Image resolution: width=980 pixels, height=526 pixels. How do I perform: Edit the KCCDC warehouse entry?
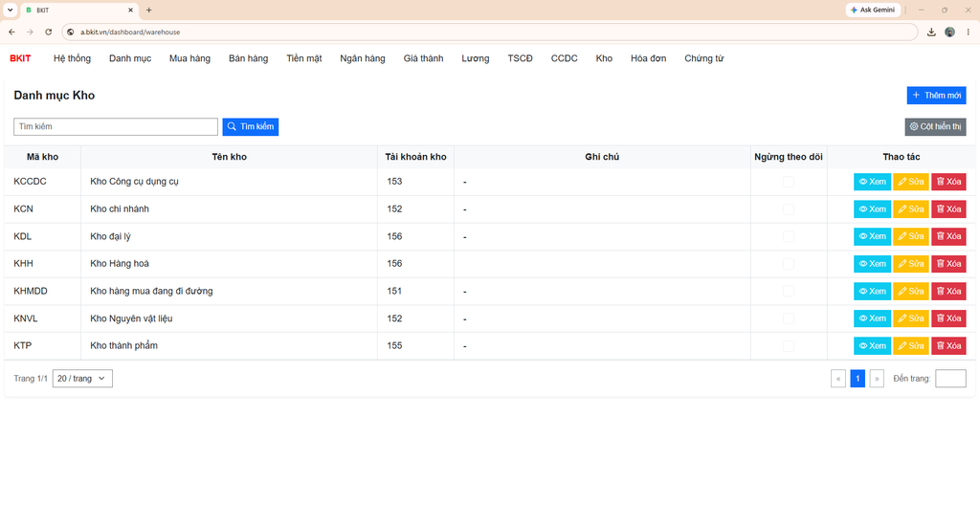coord(911,182)
